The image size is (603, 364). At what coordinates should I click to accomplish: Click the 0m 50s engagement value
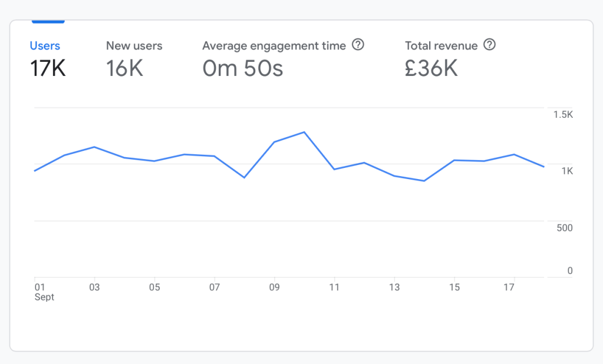242,68
